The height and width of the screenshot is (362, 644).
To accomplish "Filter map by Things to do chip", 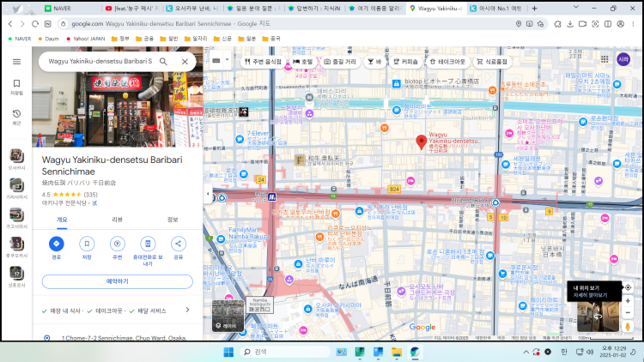I will tap(340, 62).
